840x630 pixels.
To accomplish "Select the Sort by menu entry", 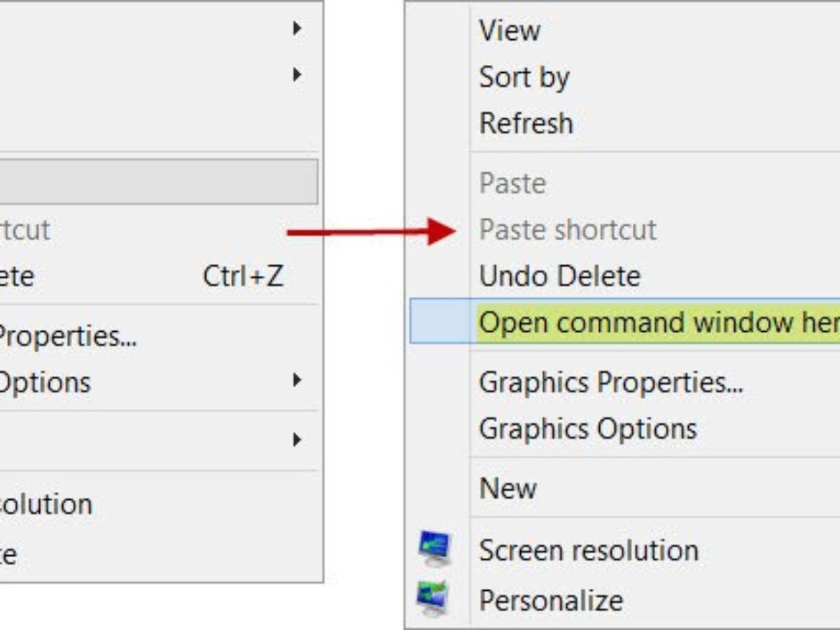I will click(524, 77).
